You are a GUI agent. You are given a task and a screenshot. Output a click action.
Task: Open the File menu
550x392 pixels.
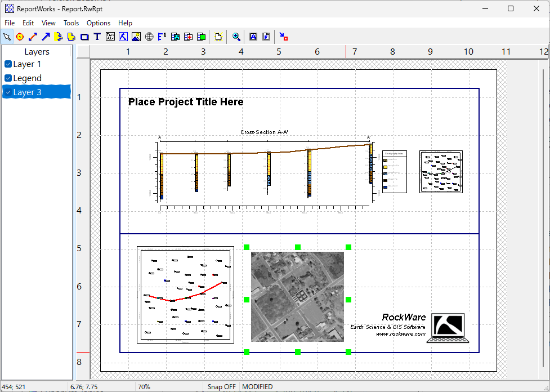(x=10, y=23)
